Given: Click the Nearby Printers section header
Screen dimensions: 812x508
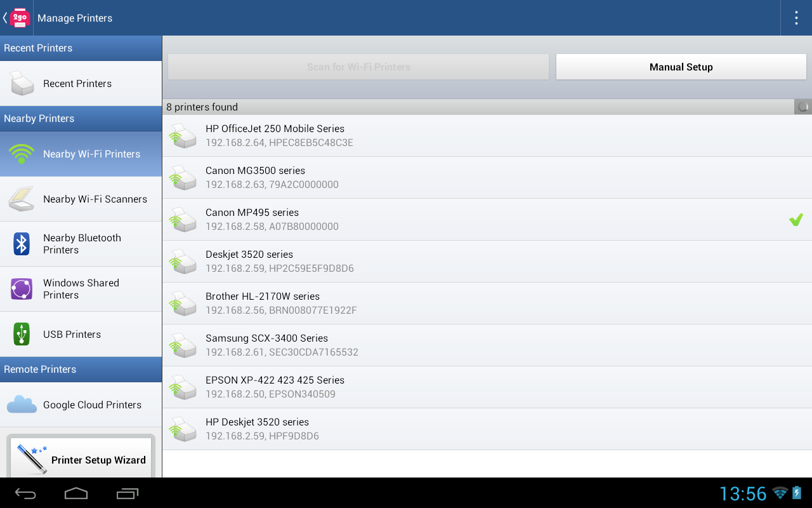Looking at the screenshot, I should pyautogui.click(x=81, y=119).
